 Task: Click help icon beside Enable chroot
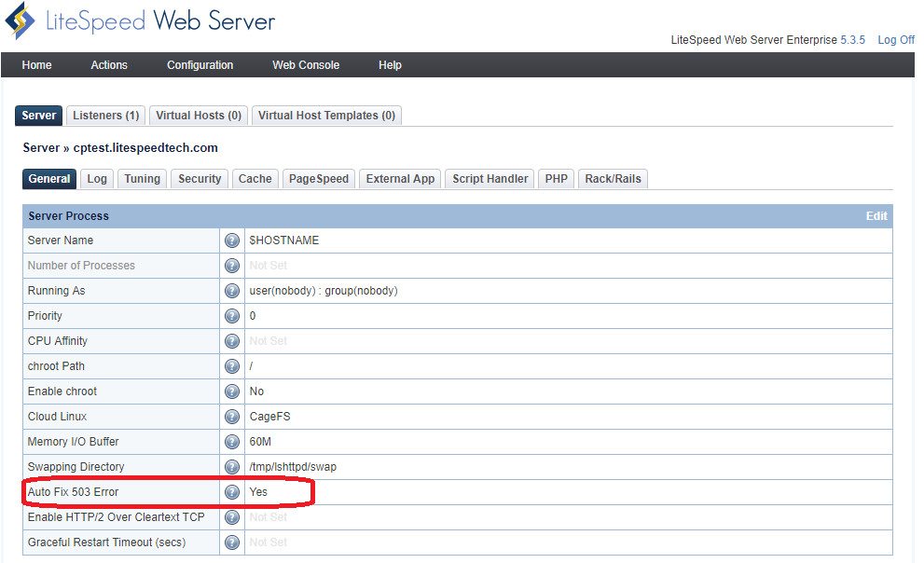[x=231, y=391]
